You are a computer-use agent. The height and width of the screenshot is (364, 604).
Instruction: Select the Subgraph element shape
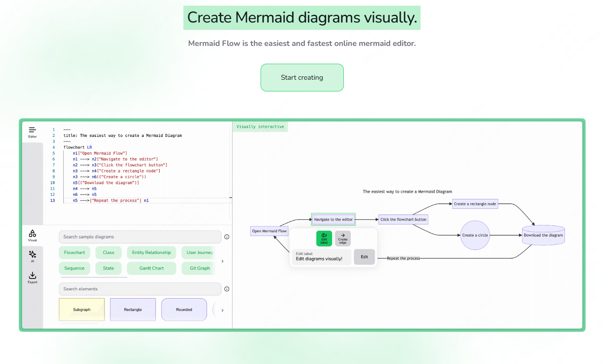[x=82, y=309]
